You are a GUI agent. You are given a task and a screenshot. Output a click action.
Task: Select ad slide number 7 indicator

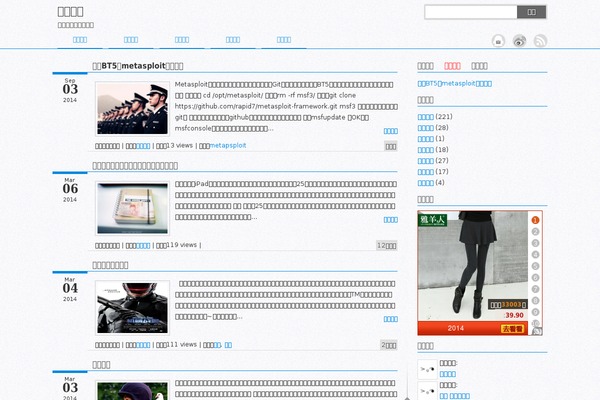pos(535,289)
